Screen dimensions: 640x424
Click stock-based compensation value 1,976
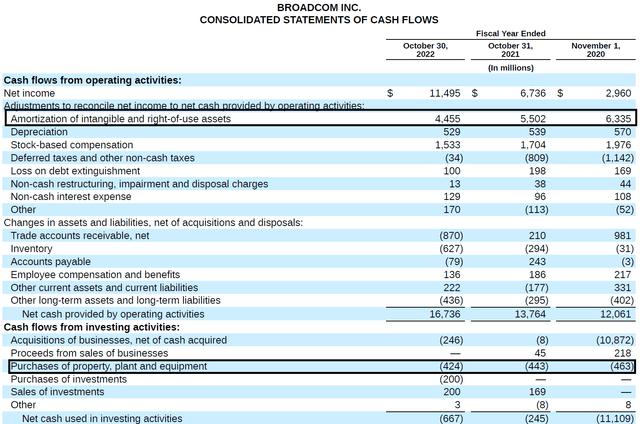618,145
